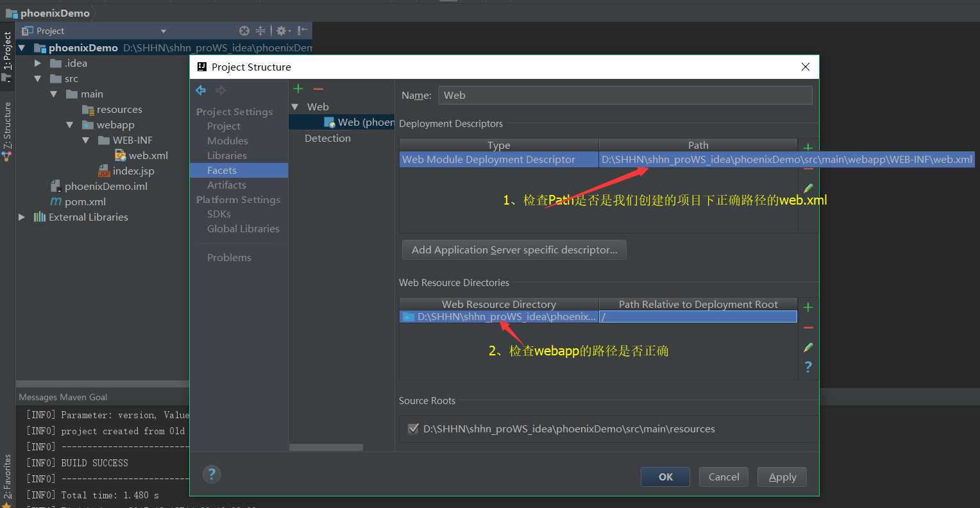Click the resources folder icon
This screenshot has height=508, width=980.
click(x=88, y=110)
